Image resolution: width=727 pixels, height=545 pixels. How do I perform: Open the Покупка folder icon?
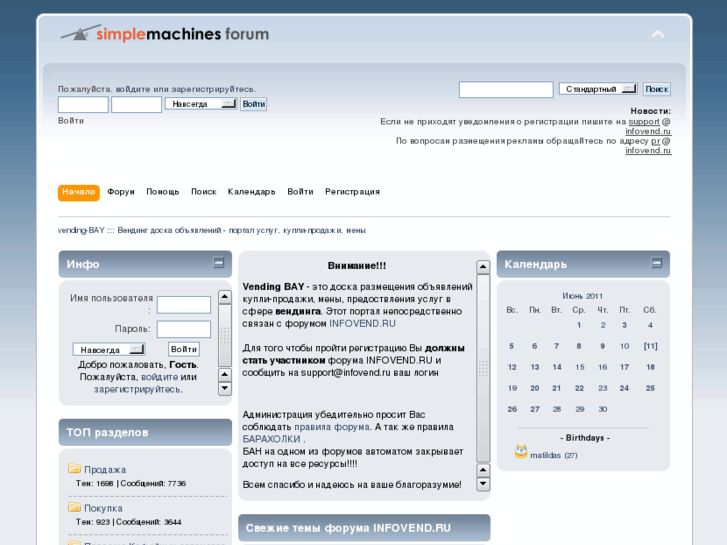pyautogui.click(x=74, y=507)
